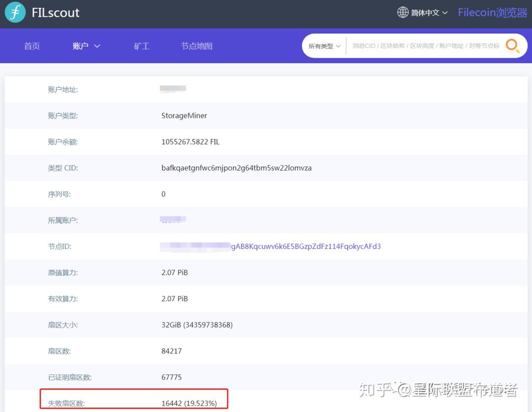This screenshot has height=412, width=532.
Task: Select the 原值算力 value 2.07 PiB
Action: (175, 273)
